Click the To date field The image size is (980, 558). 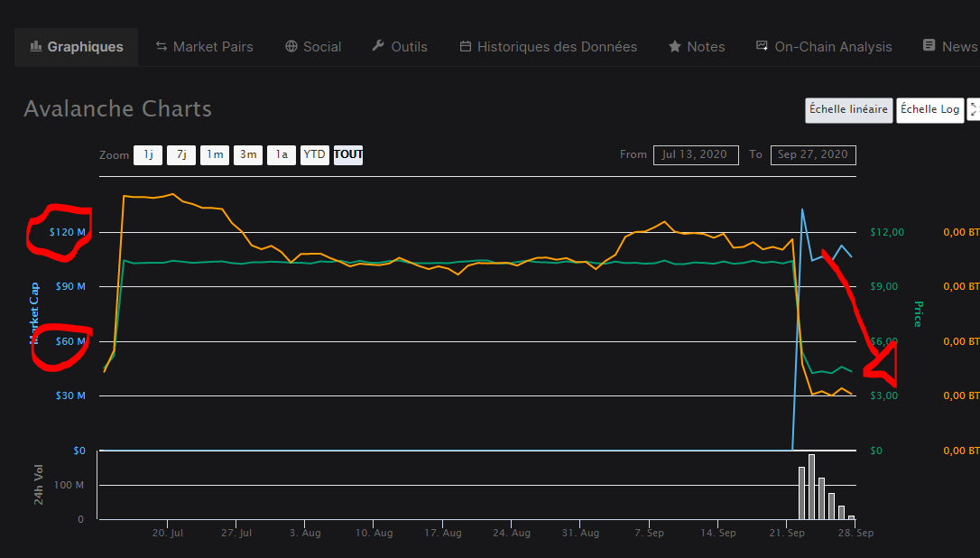tap(813, 155)
